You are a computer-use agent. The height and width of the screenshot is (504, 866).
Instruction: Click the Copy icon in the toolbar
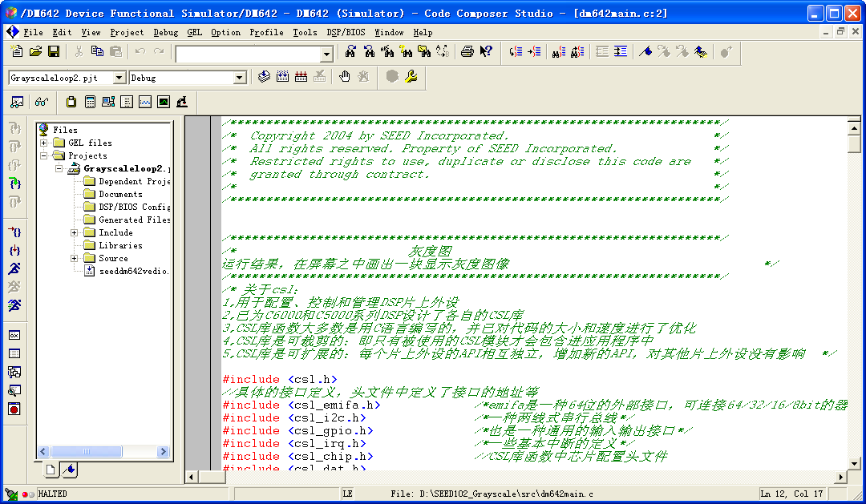pyautogui.click(x=97, y=51)
